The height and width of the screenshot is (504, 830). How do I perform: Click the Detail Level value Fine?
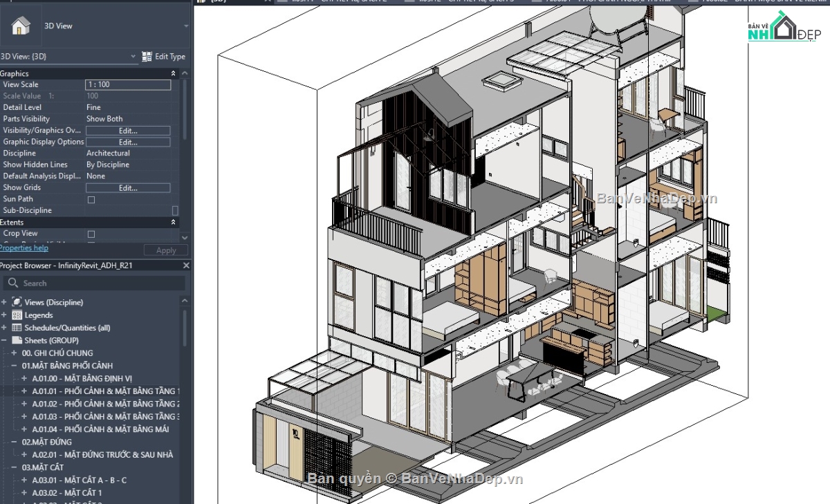93,107
